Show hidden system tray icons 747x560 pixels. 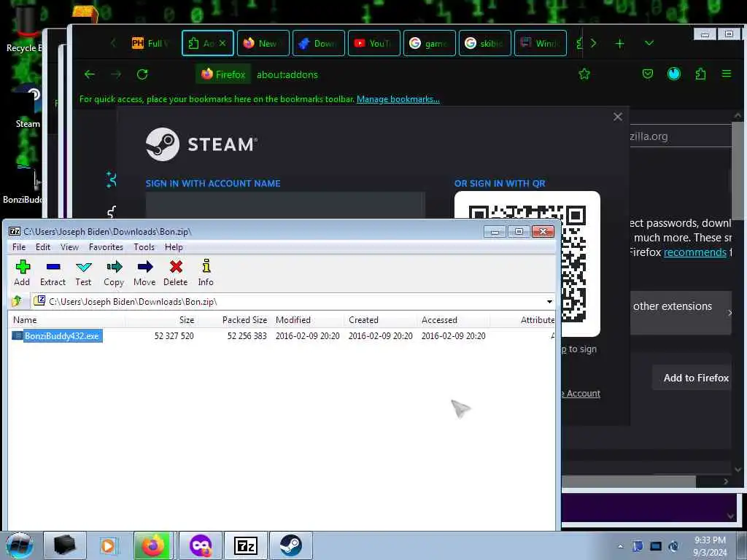(x=620, y=546)
